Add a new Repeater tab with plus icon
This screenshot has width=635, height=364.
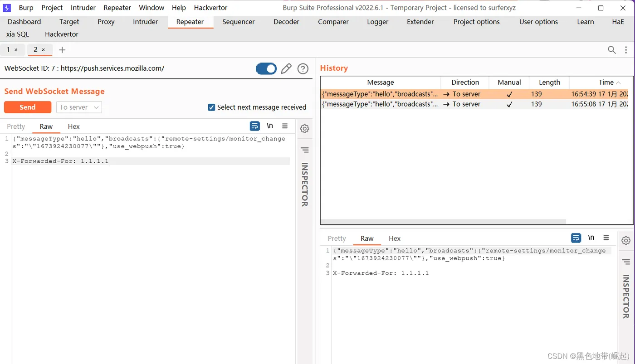coord(62,50)
